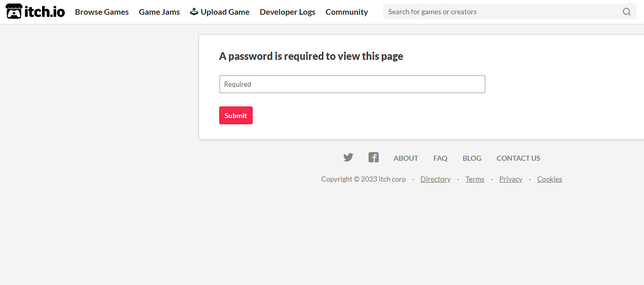Click the Cookies link
The height and width of the screenshot is (285, 644).
click(x=549, y=179)
